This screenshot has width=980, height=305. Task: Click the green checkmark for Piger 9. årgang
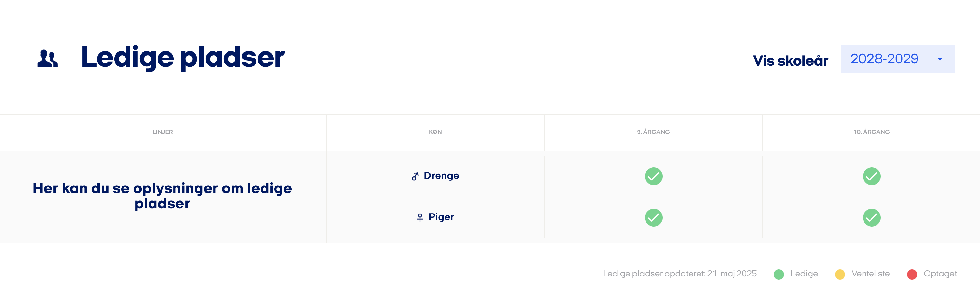[x=653, y=217]
